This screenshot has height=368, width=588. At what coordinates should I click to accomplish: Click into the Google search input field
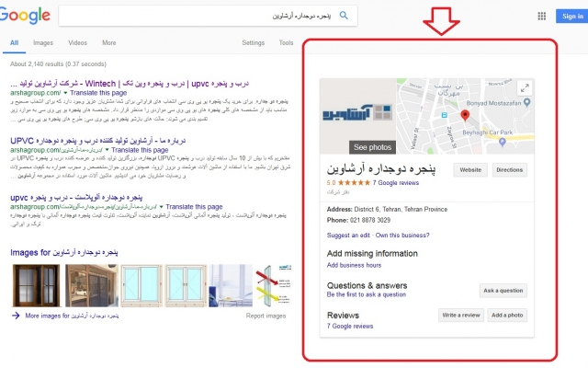pyautogui.click(x=198, y=16)
